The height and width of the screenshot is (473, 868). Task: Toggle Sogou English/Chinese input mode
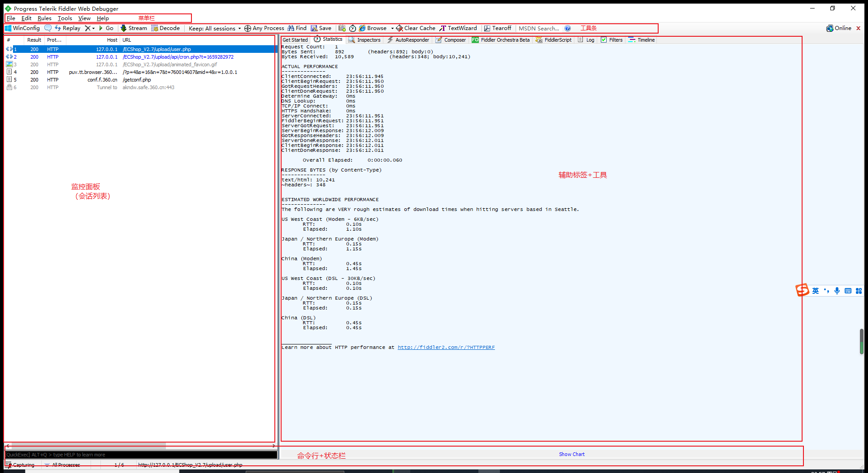pos(816,291)
